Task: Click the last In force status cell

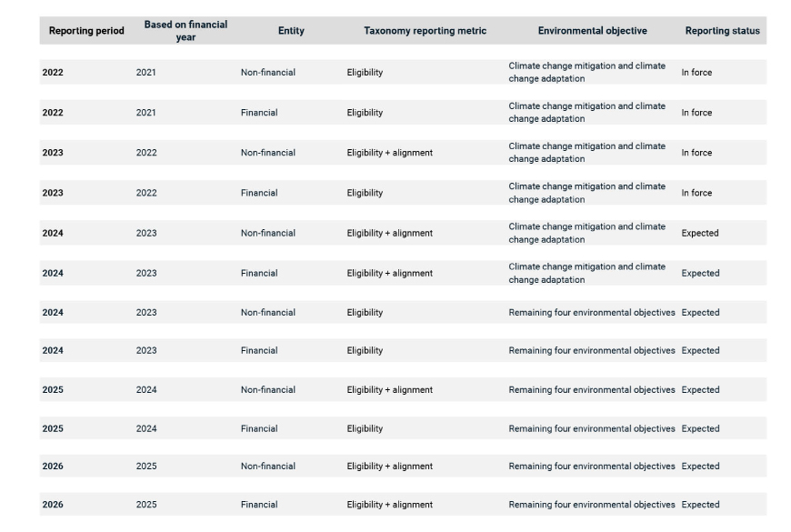Action: (x=696, y=193)
